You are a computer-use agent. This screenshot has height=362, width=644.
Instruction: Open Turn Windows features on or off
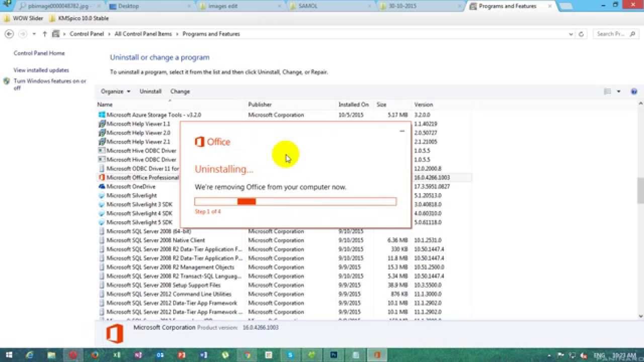(50, 84)
